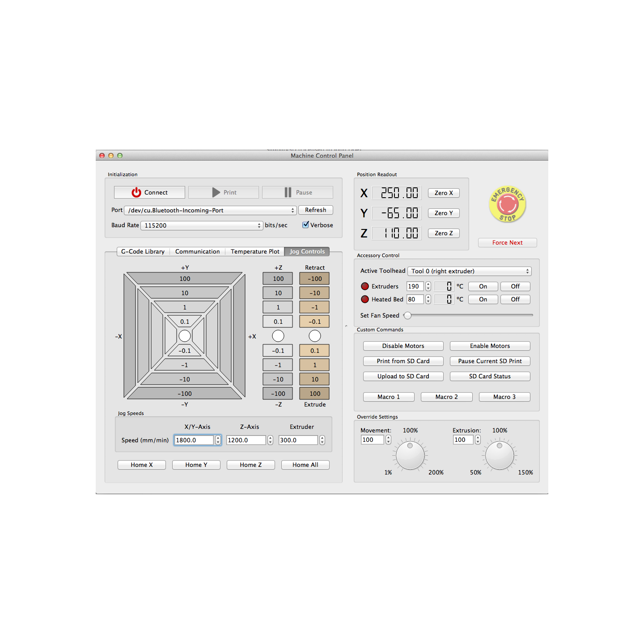Switch to the G-Code Library tab

tap(143, 251)
